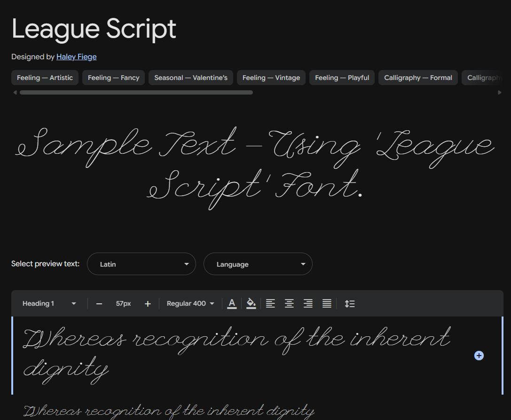The width and height of the screenshot is (511, 420).
Task: Open the Heading 1 style dropdown
Action: (49, 303)
